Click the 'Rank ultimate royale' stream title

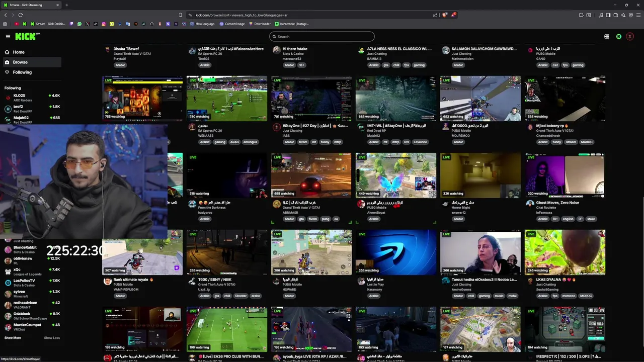(133, 280)
